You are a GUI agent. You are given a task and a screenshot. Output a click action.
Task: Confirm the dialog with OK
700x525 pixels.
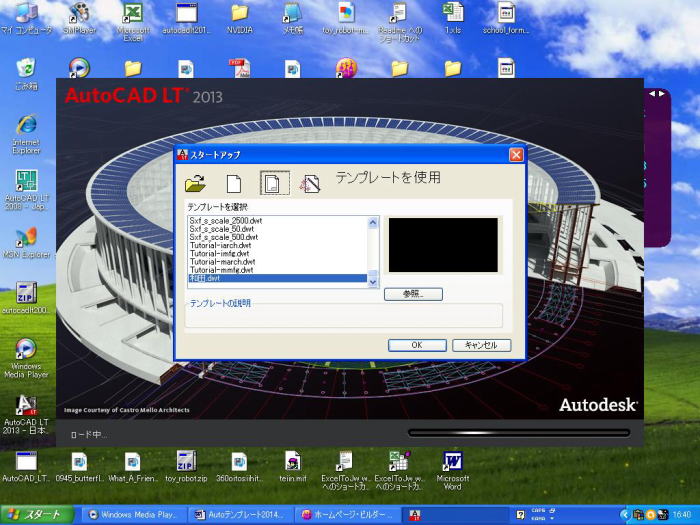tap(417, 345)
